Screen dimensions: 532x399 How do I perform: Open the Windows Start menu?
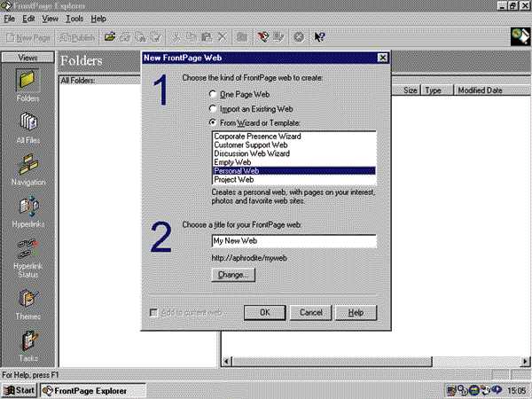click(x=20, y=390)
